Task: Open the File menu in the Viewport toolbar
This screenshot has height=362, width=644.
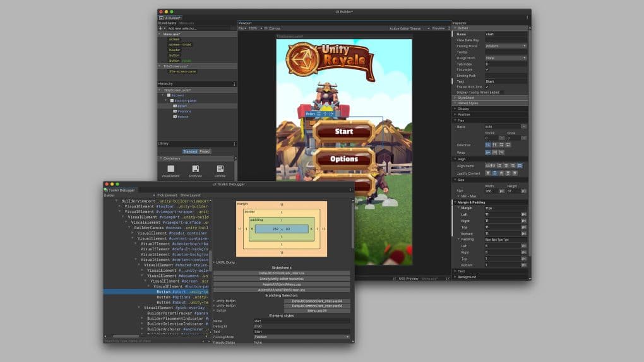Action: pos(242,28)
